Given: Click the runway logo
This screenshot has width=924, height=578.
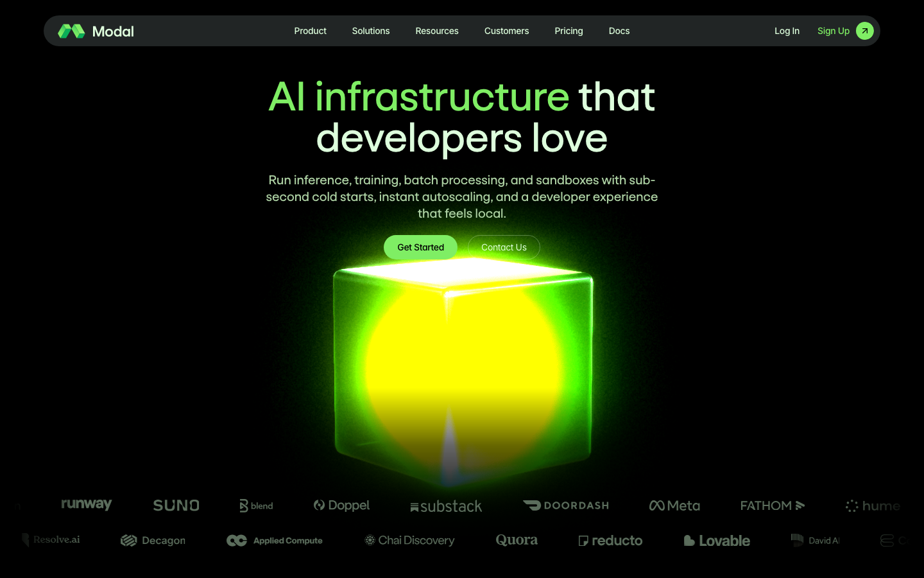Looking at the screenshot, I should 86,505.
